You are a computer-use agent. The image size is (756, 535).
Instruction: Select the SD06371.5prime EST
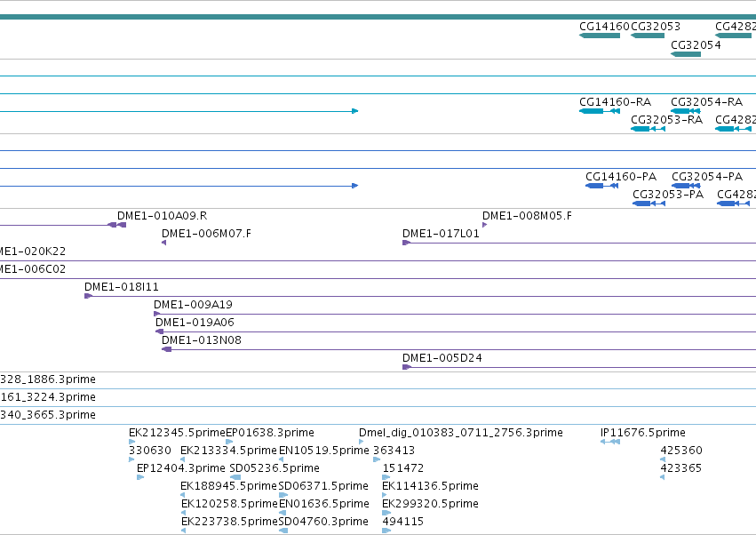(x=283, y=495)
